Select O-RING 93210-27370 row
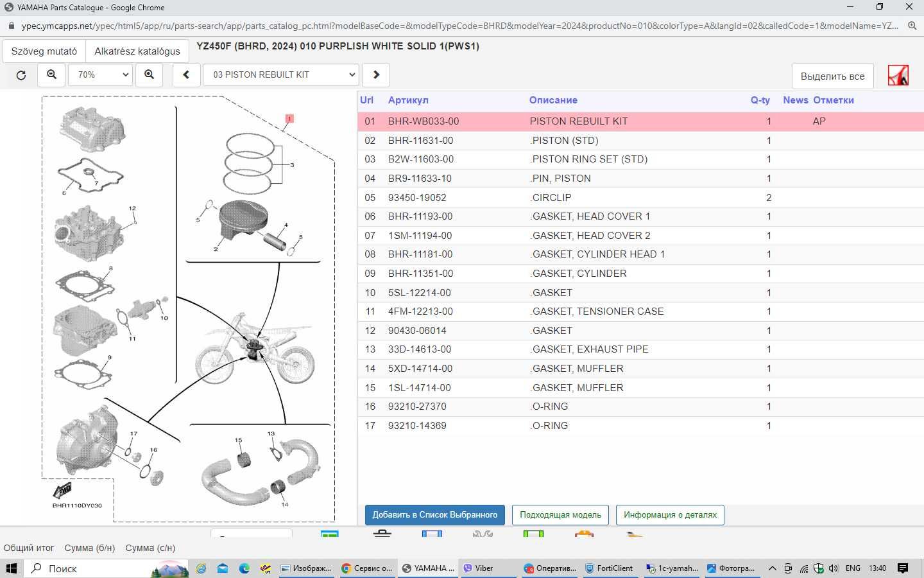The width and height of the screenshot is (924, 578). 640,407
